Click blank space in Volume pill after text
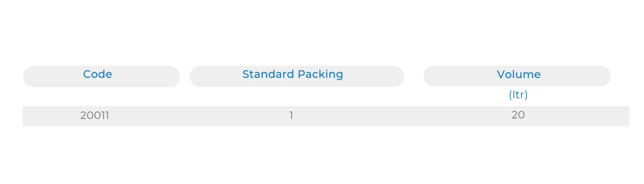 576,76
